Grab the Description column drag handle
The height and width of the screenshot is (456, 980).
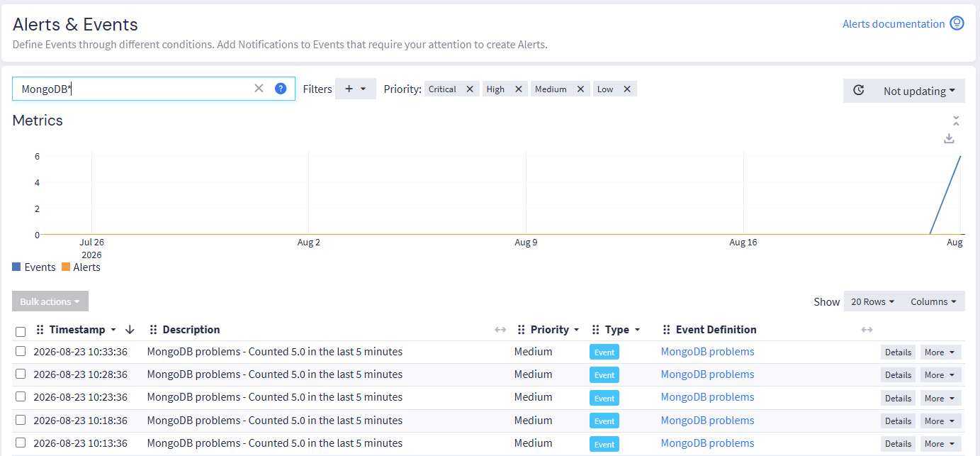(x=154, y=330)
